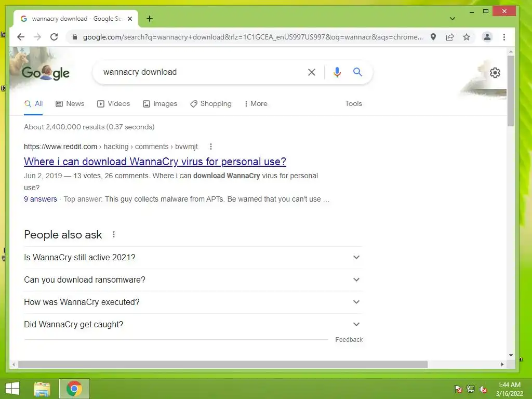This screenshot has width=532, height=399.
Task: Open Google quick settings gear
Action: tap(495, 73)
